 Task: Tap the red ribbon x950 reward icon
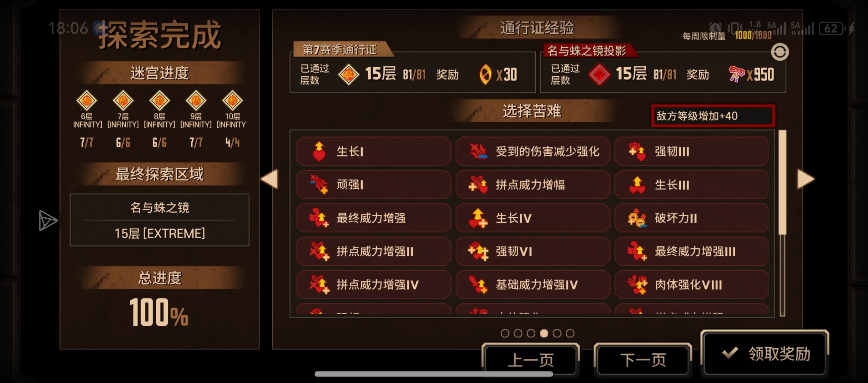click(737, 74)
